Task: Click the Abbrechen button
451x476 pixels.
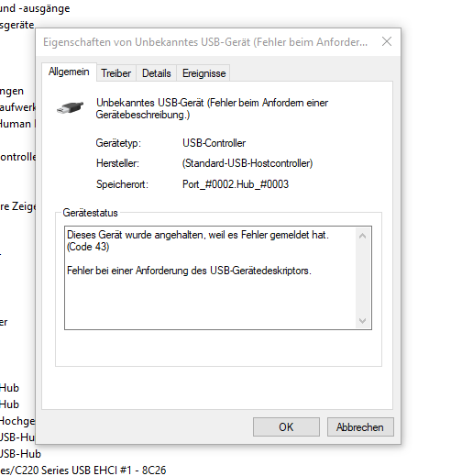Action: pyautogui.click(x=360, y=426)
